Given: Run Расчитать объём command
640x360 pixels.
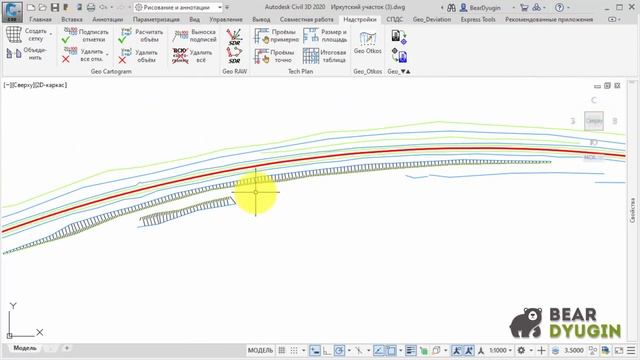Looking at the screenshot, I should (x=141, y=36).
